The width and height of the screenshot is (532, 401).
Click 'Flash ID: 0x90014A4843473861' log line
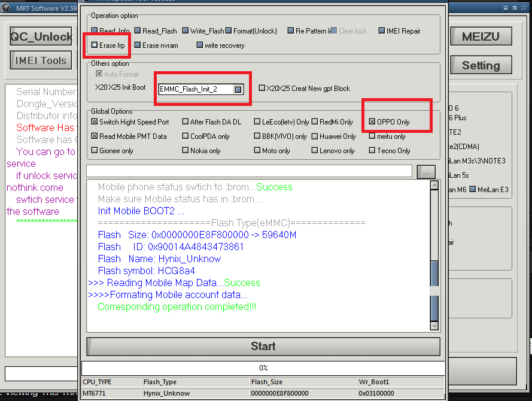click(171, 247)
